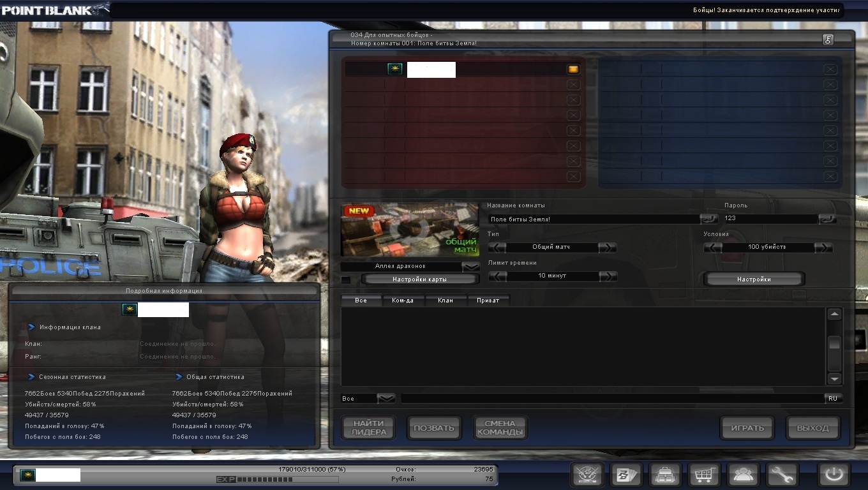This screenshot has width=868, height=490.
Task: Click the blue arrow beside Информация клана
Action: pos(31,327)
